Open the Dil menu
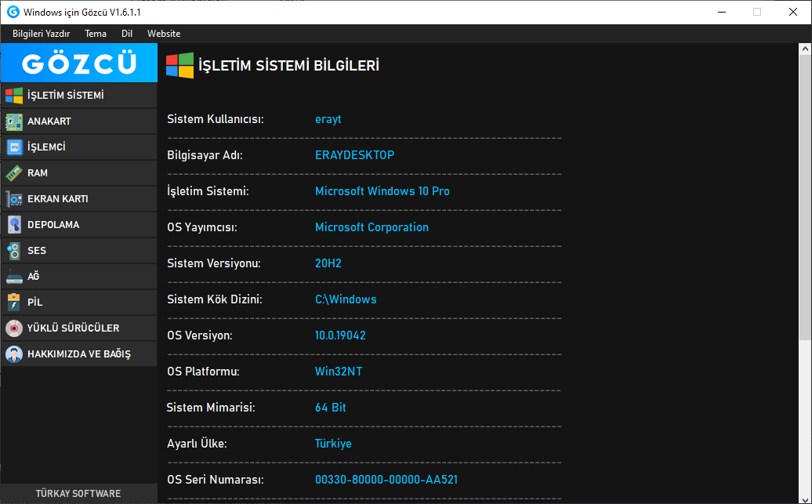The image size is (812, 504). 127,34
